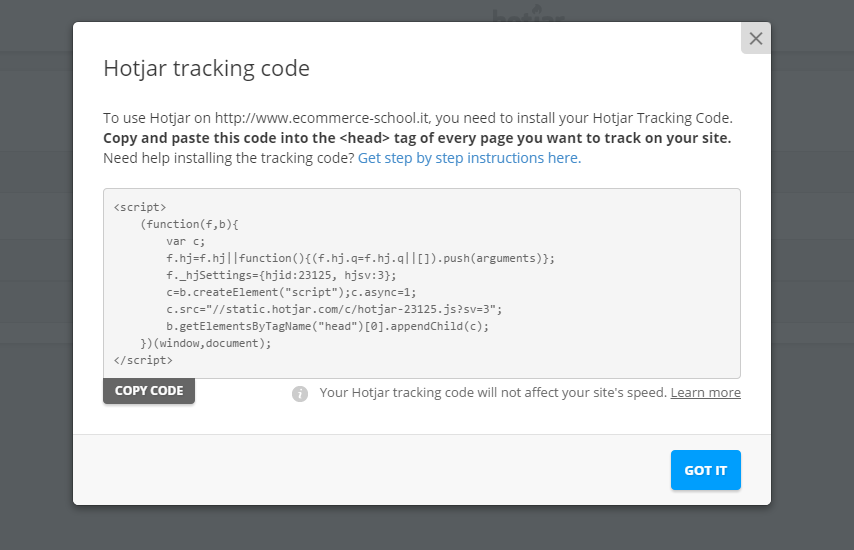Confirm with the GOT IT button
The height and width of the screenshot is (550, 854).
[x=705, y=470]
